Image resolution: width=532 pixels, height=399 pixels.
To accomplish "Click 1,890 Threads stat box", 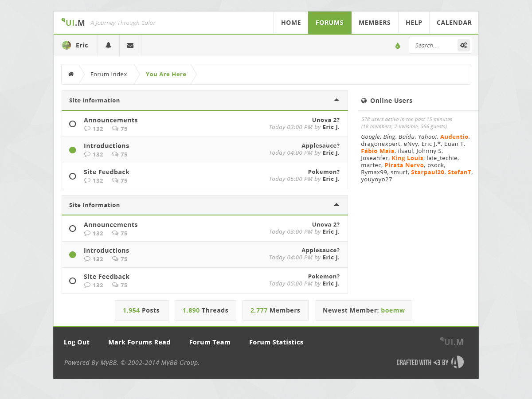I will [205, 310].
